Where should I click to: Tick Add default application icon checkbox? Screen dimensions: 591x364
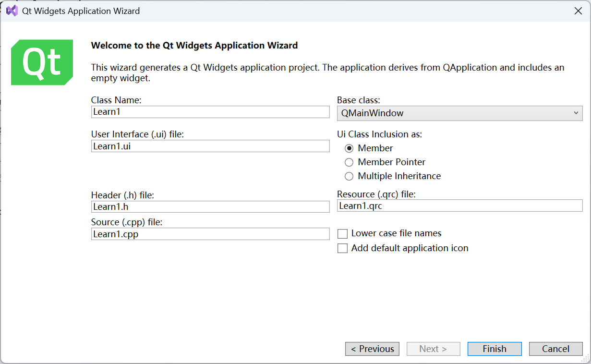click(x=342, y=248)
